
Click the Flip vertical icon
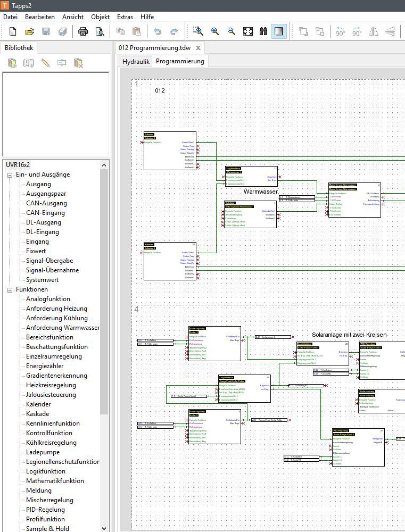(390, 31)
